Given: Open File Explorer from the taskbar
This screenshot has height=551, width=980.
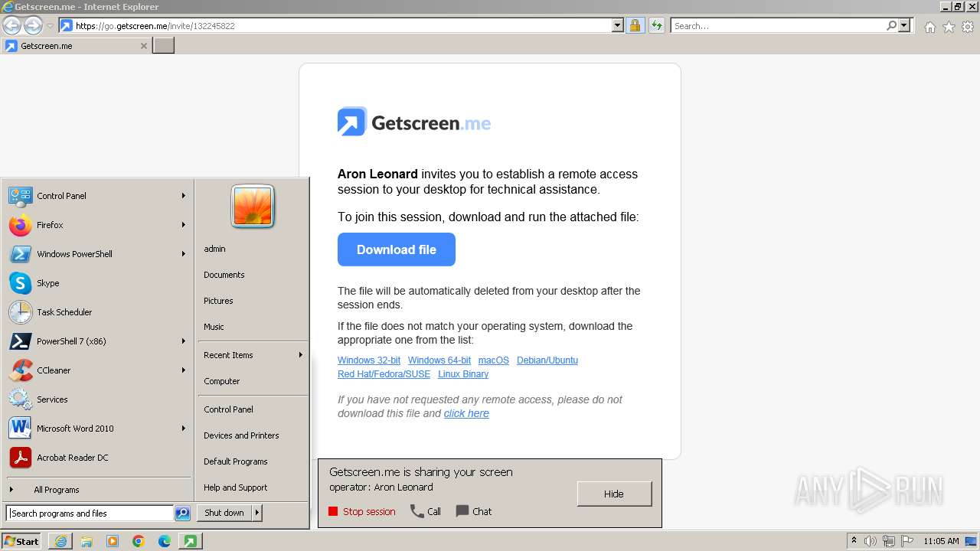Looking at the screenshot, I should click(87, 541).
